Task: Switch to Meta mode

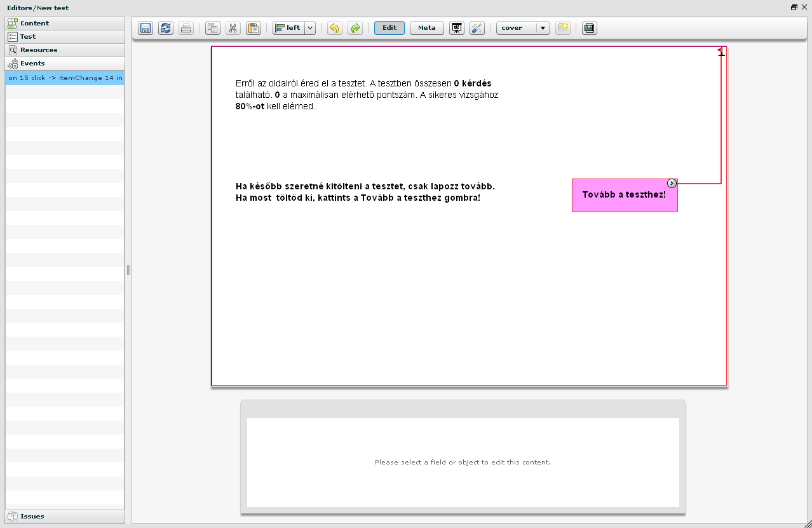Action: tap(427, 28)
